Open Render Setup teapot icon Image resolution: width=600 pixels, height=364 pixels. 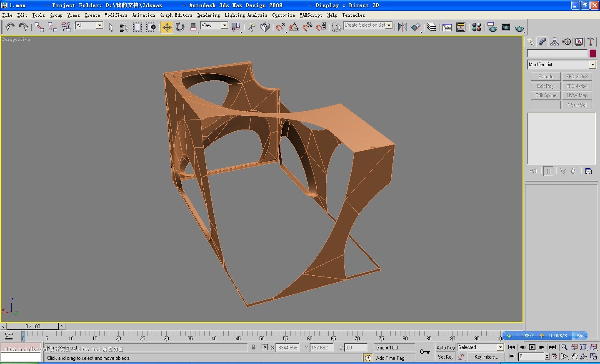[492, 27]
